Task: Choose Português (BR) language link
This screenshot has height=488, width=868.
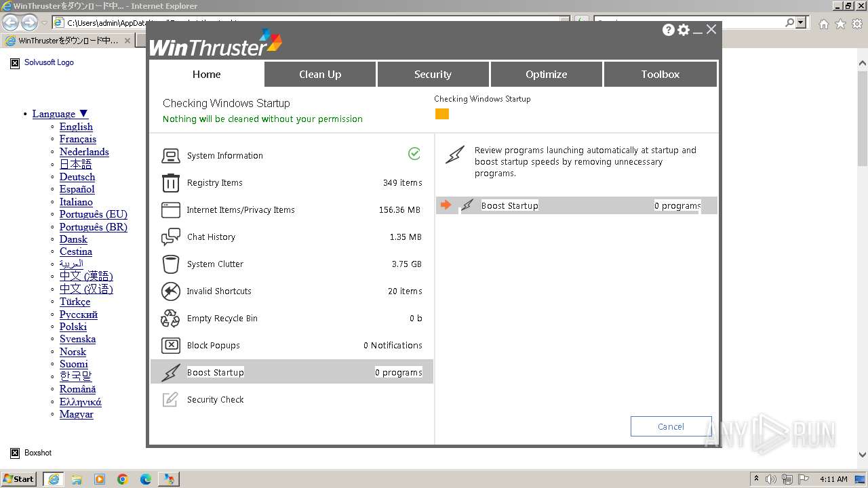Action: pyautogui.click(x=94, y=227)
